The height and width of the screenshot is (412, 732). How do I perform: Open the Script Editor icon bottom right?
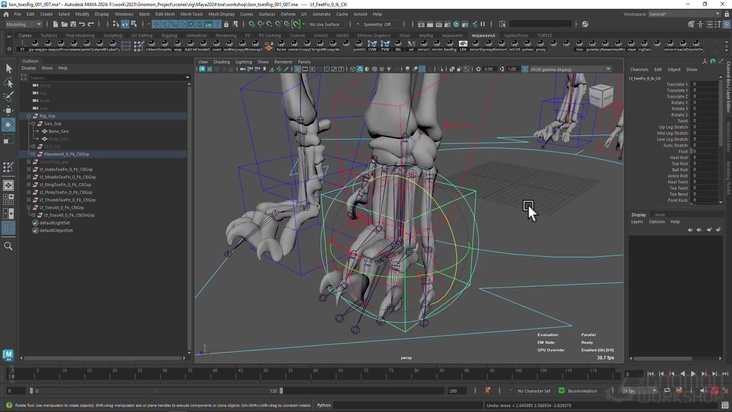723,405
